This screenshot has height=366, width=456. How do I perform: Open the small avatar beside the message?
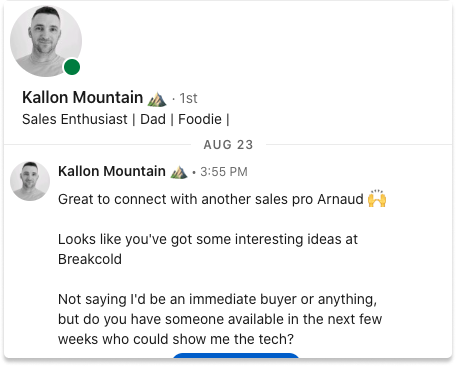[30, 181]
